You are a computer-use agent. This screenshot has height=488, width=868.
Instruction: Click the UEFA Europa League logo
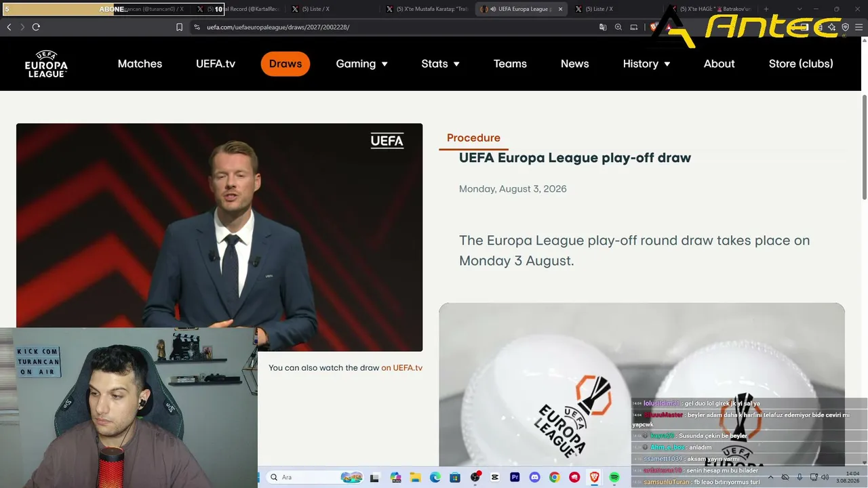[x=46, y=64]
